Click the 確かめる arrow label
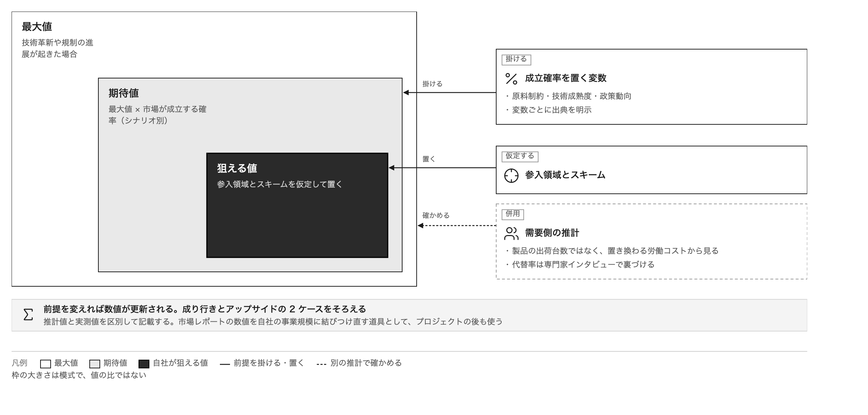The image size is (868, 415). click(436, 215)
